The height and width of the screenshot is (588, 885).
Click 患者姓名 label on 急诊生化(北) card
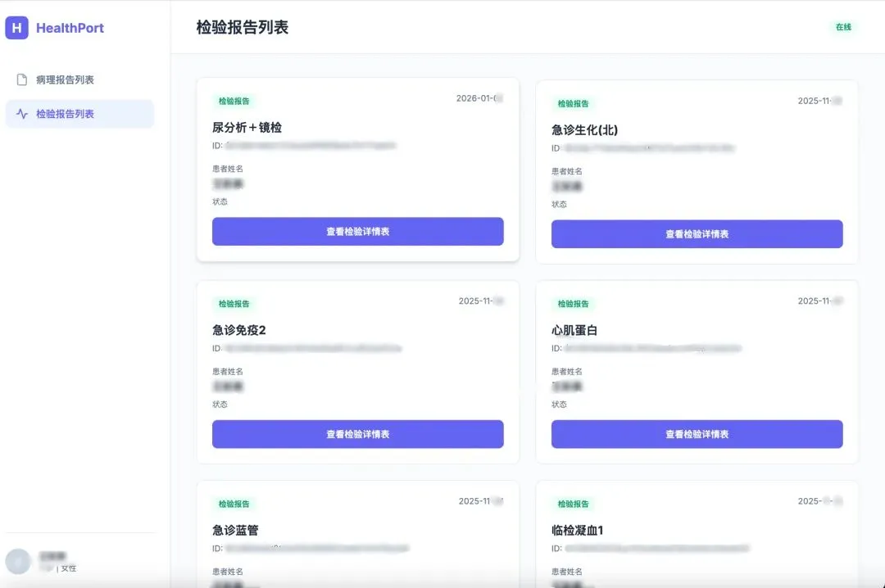pyautogui.click(x=567, y=171)
